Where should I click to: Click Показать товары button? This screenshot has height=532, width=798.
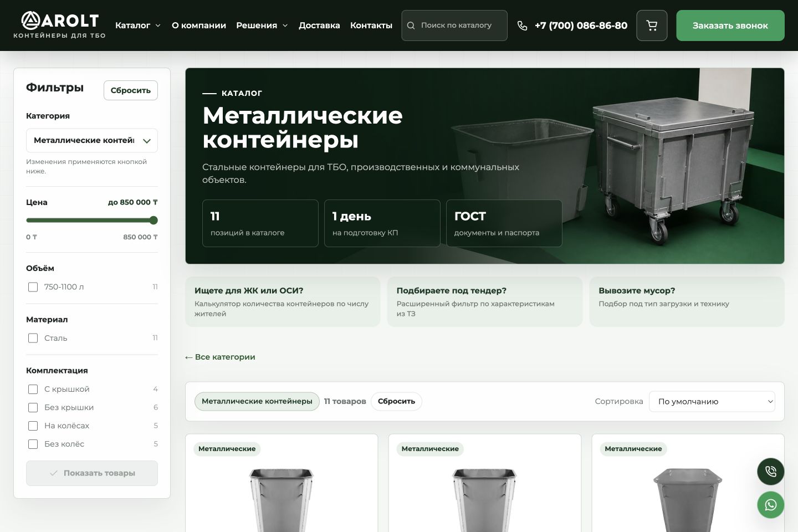coord(92,473)
